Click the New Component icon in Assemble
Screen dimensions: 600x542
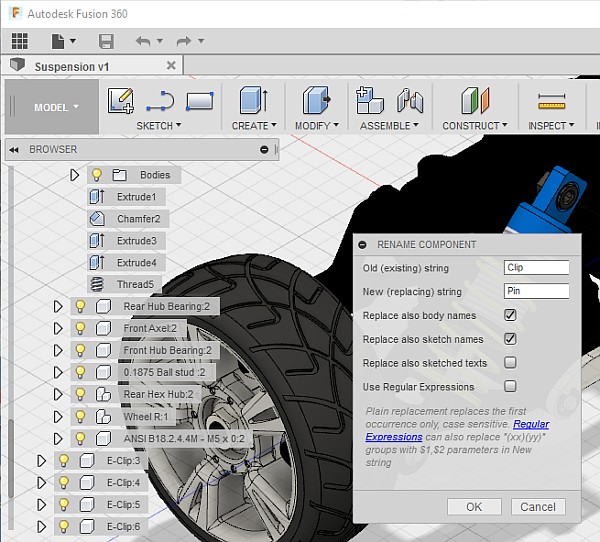(x=370, y=101)
